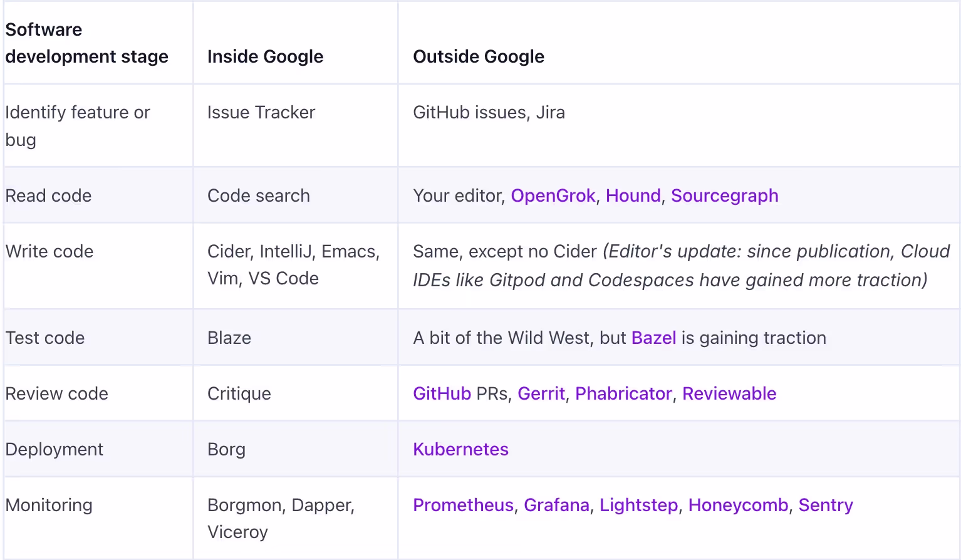Screen dimensions: 961x560
Task: Click the Critique cell text
Action: pos(239,393)
